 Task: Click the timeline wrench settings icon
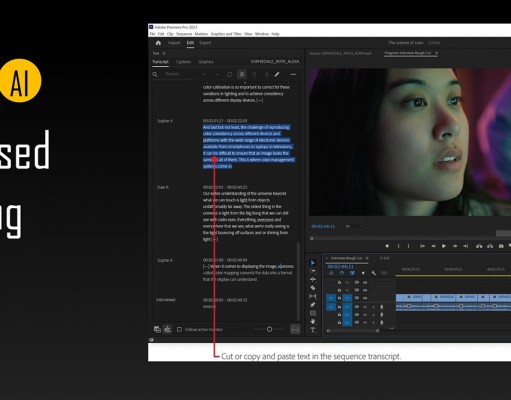(374, 273)
